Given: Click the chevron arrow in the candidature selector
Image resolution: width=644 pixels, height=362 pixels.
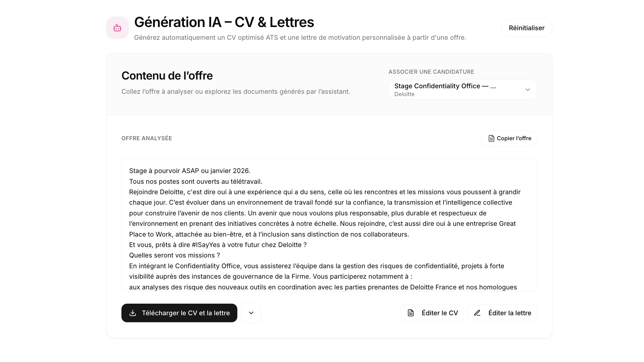Looking at the screenshot, I should [x=528, y=90].
